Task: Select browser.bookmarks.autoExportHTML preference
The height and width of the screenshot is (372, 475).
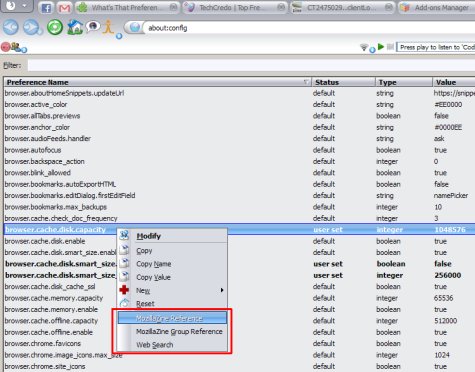Action: 239,184
